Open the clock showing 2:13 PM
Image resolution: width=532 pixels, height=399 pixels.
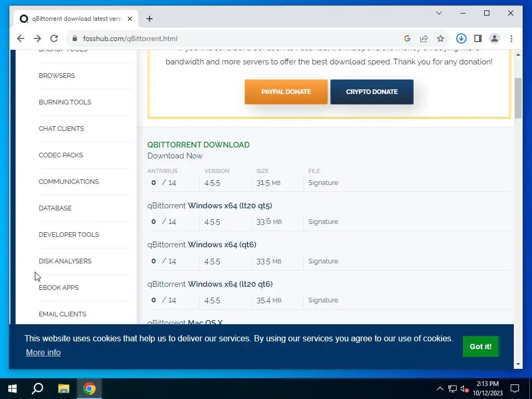tap(488, 389)
